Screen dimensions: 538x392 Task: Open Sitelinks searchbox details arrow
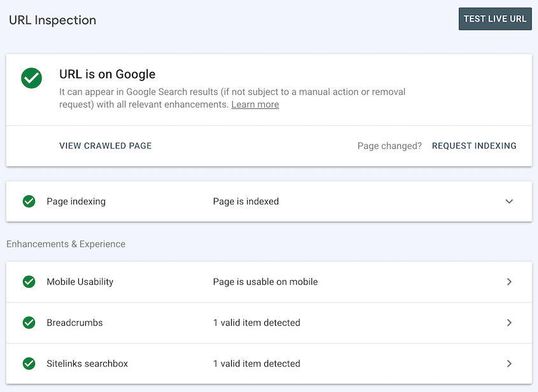(x=509, y=363)
